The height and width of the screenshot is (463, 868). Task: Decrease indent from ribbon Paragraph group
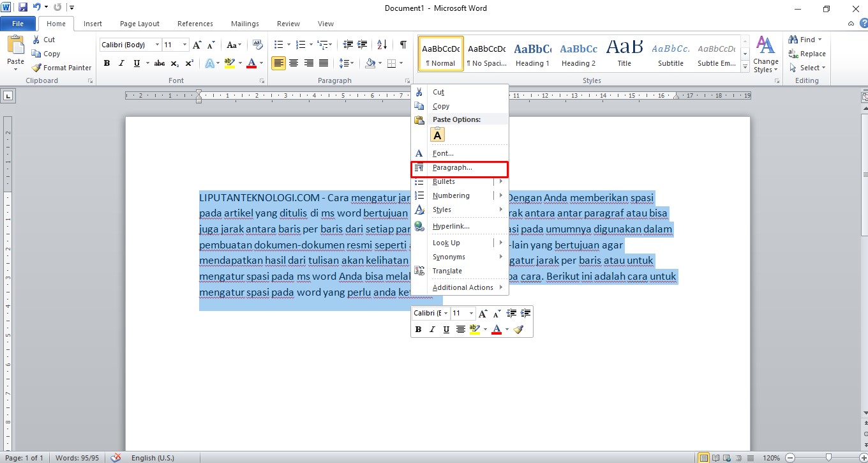coord(348,45)
